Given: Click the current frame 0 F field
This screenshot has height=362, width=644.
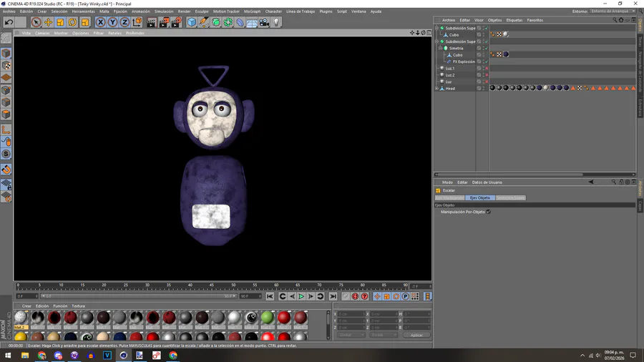Looking at the screenshot, I should pos(26,296).
